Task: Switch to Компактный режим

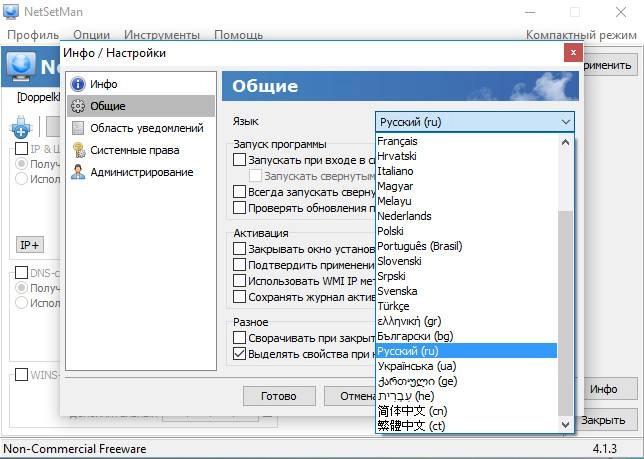Action: click(581, 35)
